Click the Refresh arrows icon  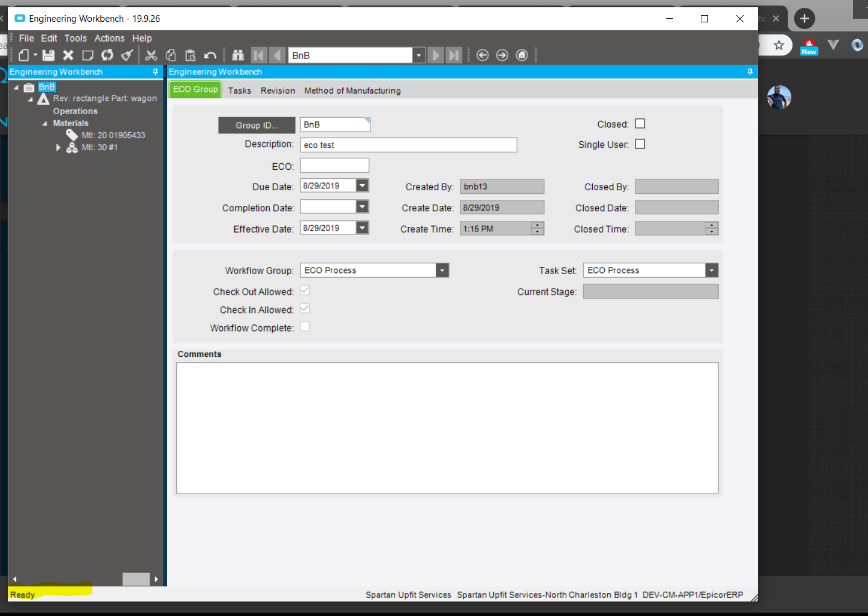click(x=107, y=55)
